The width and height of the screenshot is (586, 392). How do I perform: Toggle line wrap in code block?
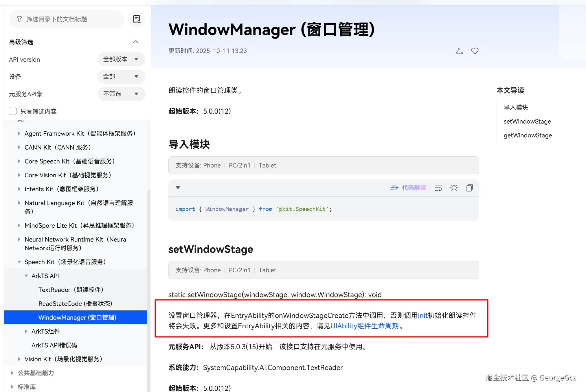(438, 188)
